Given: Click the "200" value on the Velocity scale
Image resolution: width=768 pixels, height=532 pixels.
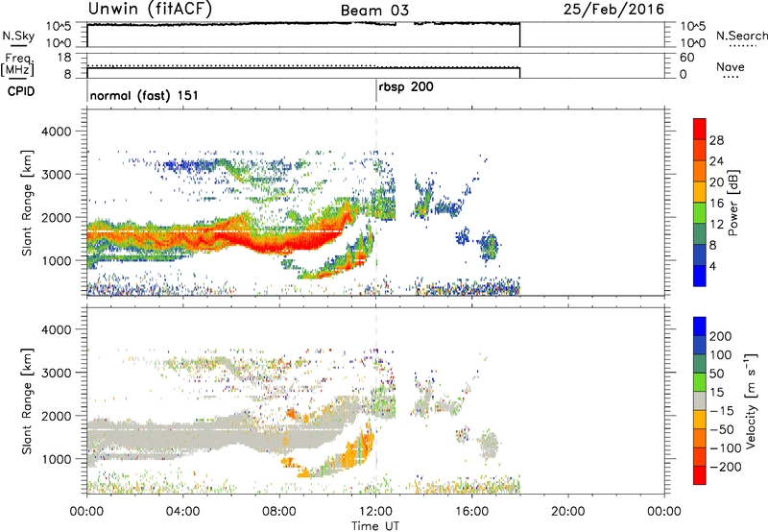Looking at the screenshot, I should click(721, 336).
